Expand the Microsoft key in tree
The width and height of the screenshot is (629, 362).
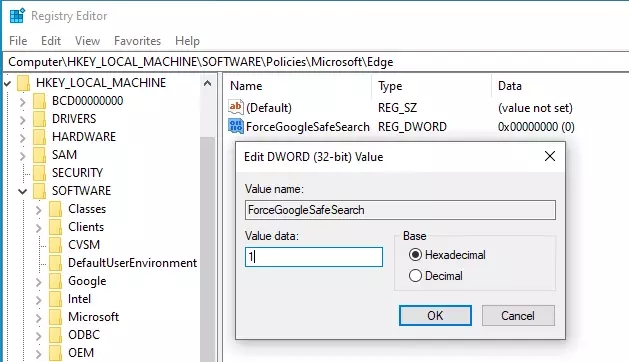click(x=39, y=318)
